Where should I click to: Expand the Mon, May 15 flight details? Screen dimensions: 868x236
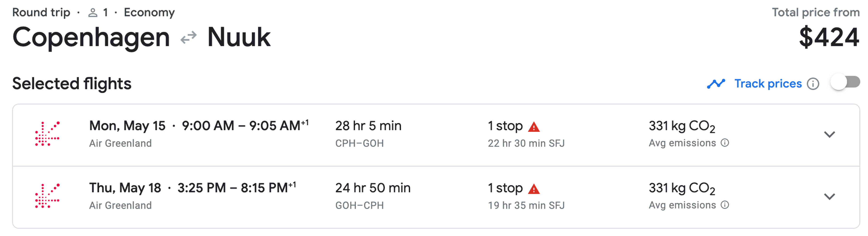(x=829, y=134)
